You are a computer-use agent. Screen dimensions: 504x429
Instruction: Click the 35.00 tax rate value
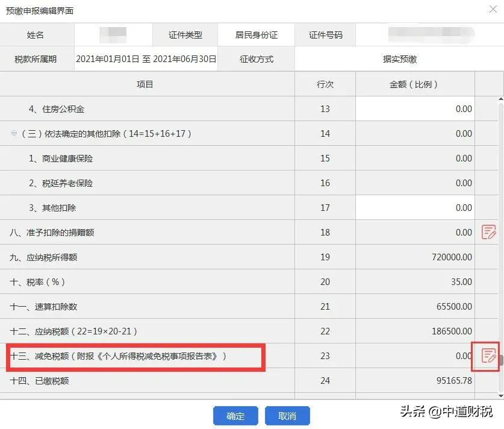pyautogui.click(x=461, y=282)
